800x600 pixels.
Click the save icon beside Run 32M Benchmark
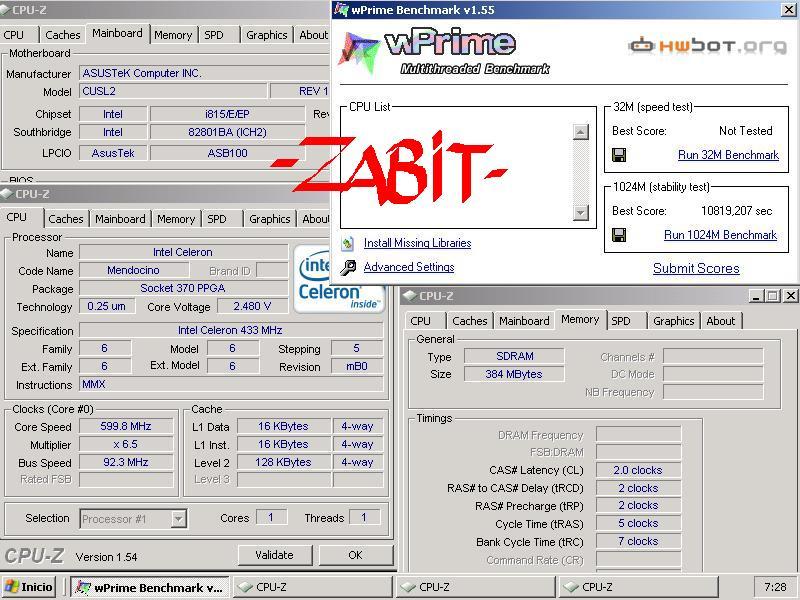(619, 155)
